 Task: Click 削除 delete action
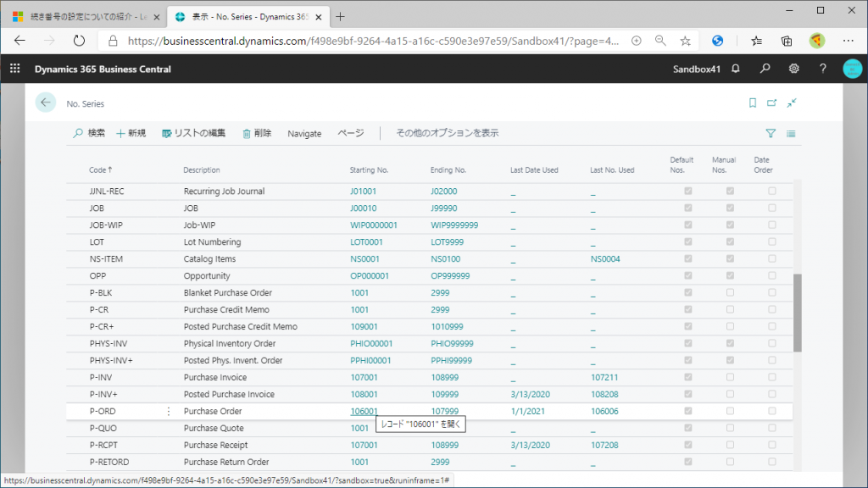point(257,133)
